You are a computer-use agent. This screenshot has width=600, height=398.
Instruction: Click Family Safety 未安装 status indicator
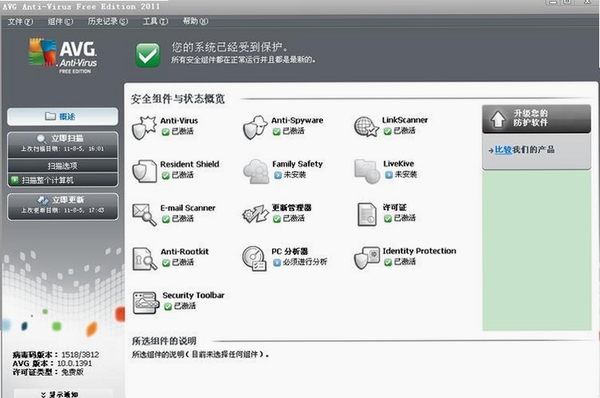tap(277, 175)
